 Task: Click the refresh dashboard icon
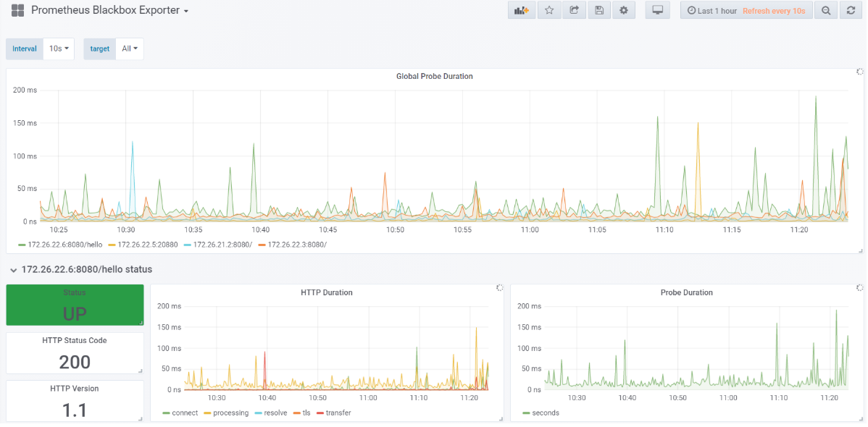[x=851, y=11]
